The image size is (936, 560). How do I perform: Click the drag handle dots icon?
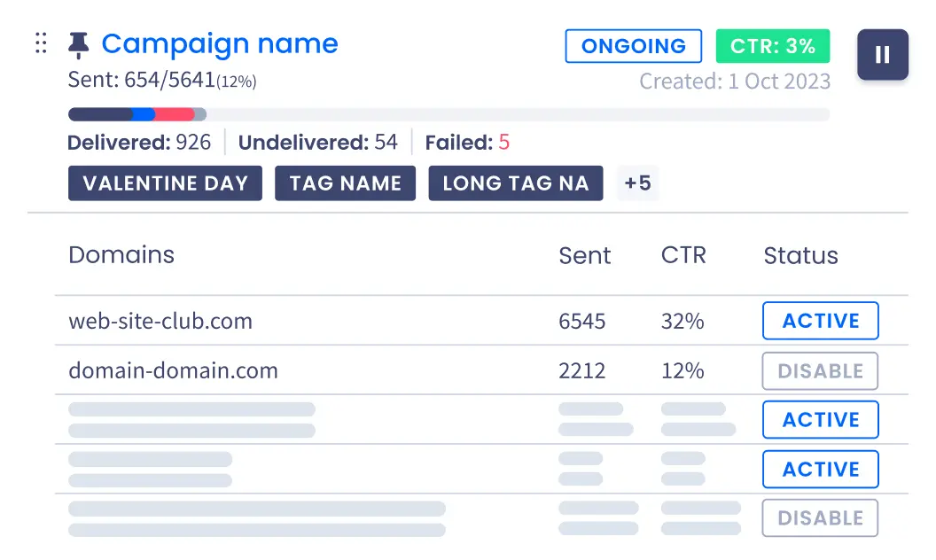(x=40, y=44)
